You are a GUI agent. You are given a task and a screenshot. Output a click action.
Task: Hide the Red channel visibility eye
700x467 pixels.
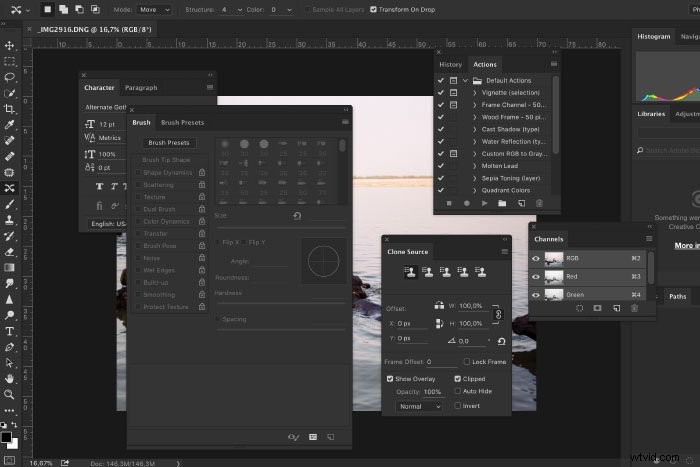pos(536,277)
